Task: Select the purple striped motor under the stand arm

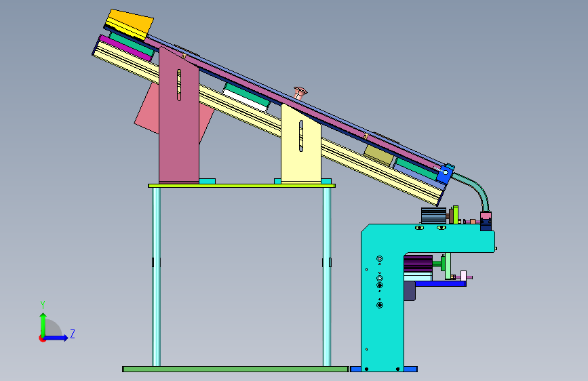Action: click(x=418, y=264)
